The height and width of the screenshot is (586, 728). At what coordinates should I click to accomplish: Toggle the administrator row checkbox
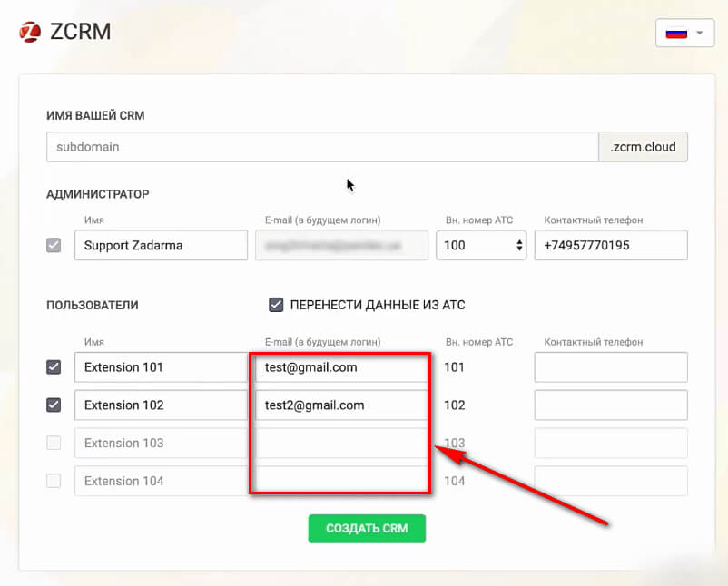pos(54,245)
